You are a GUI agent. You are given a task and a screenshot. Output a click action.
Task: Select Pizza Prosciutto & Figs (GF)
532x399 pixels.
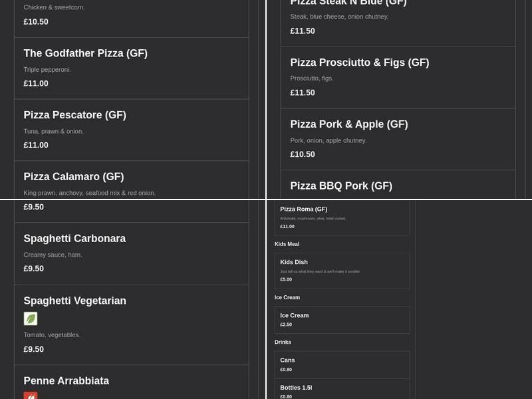[x=360, y=63]
